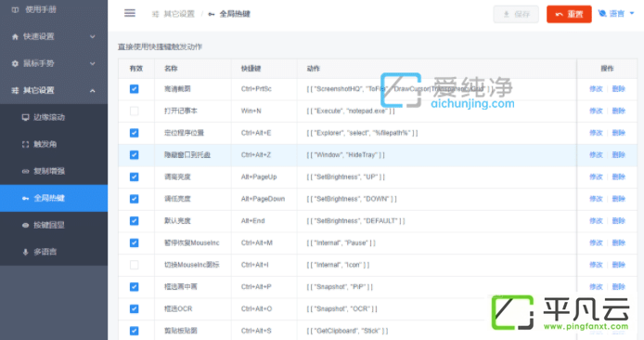Enable the 切换MouseInc图标 checkbox
This screenshot has width=644, height=340.
tap(134, 265)
